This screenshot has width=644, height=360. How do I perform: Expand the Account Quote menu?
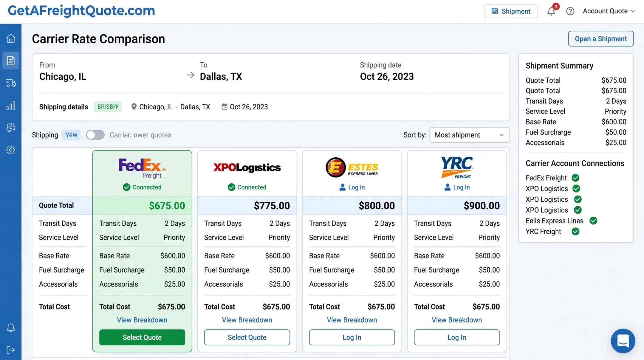(x=609, y=11)
